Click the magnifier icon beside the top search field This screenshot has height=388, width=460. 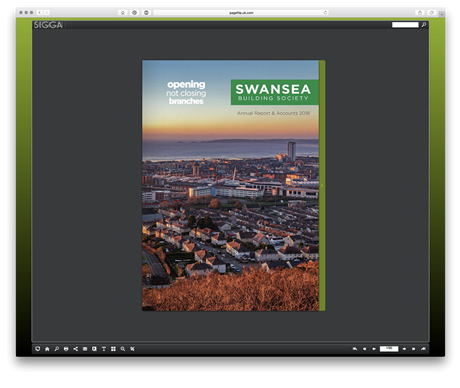pyautogui.click(x=424, y=25)
